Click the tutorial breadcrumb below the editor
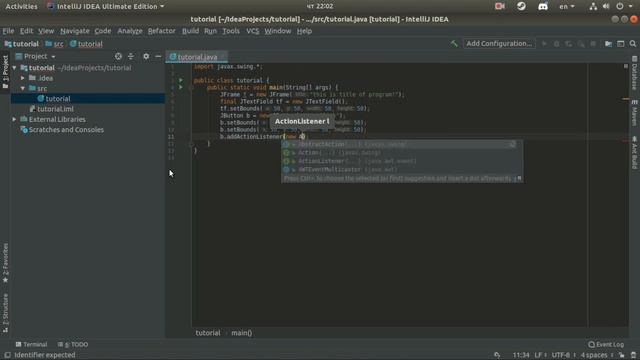640x360 pixels. 208,333
